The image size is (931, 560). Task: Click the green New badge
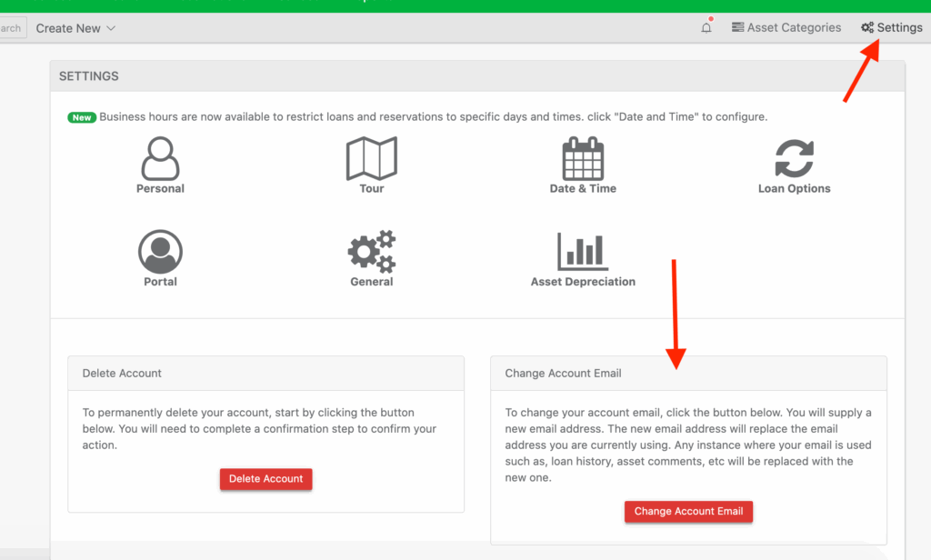82,117
